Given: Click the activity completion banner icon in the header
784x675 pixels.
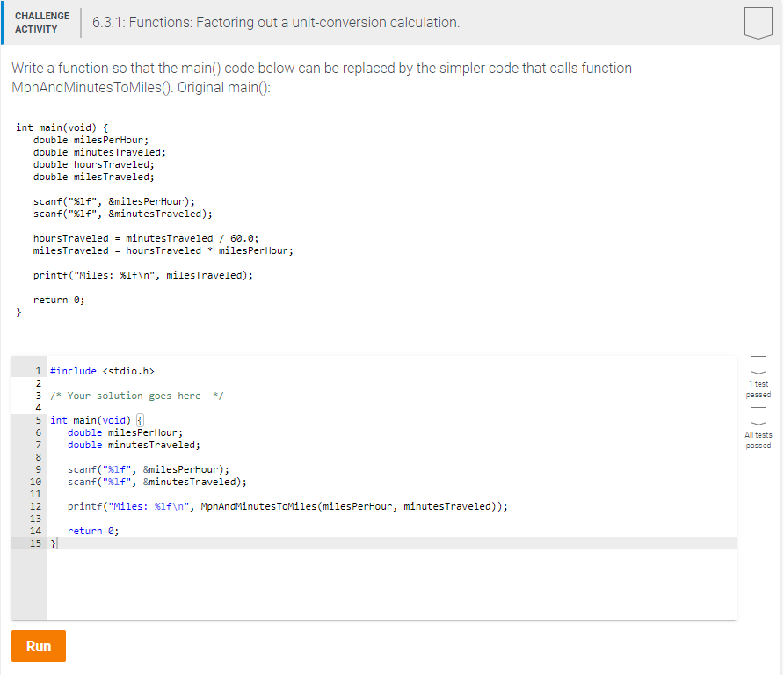Looking at the screenshot, I should click(x=758, y=25).
